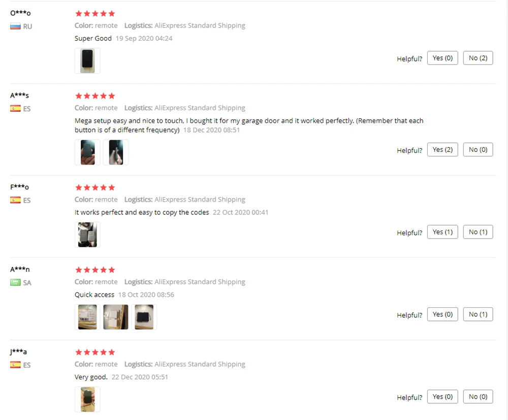View J***a's review photo thumbnail
This screenshot has width=508, height=420.
coord(87,399)
